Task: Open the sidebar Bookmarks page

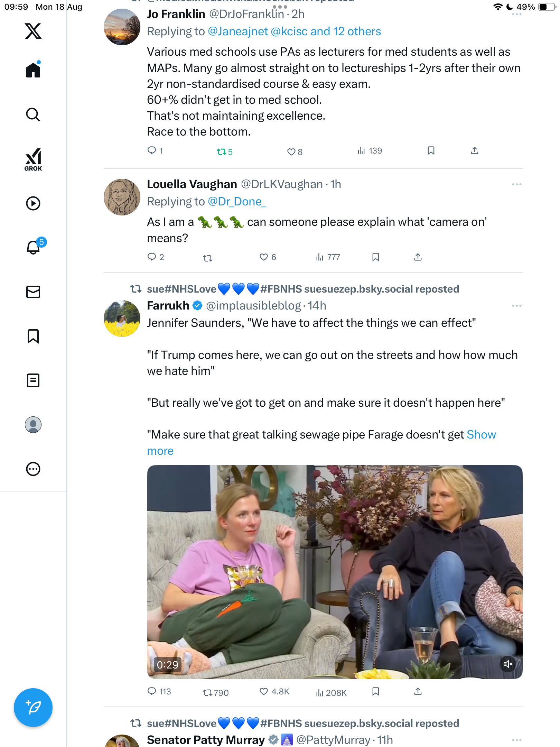Action: [x=33, y=336]
